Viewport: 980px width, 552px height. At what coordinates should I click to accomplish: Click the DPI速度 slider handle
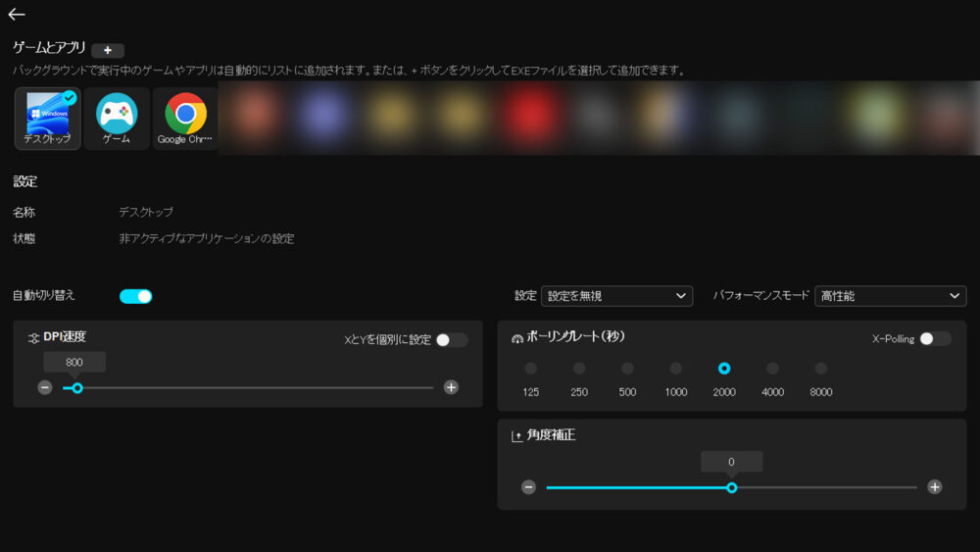pos(77,388)
